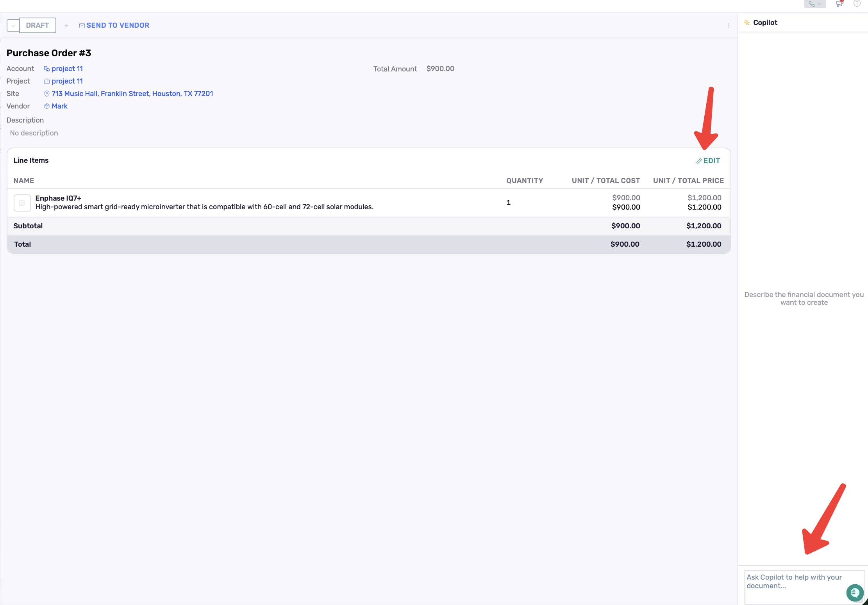Expand the DRAFT status dropdown chevron
Screen dimensions: 868x605
tap(13, 26)
